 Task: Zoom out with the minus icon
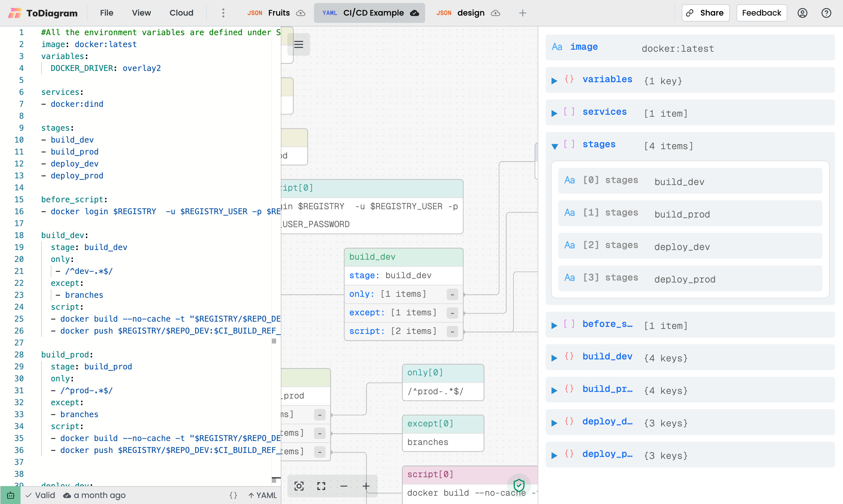tap(344, 486)
